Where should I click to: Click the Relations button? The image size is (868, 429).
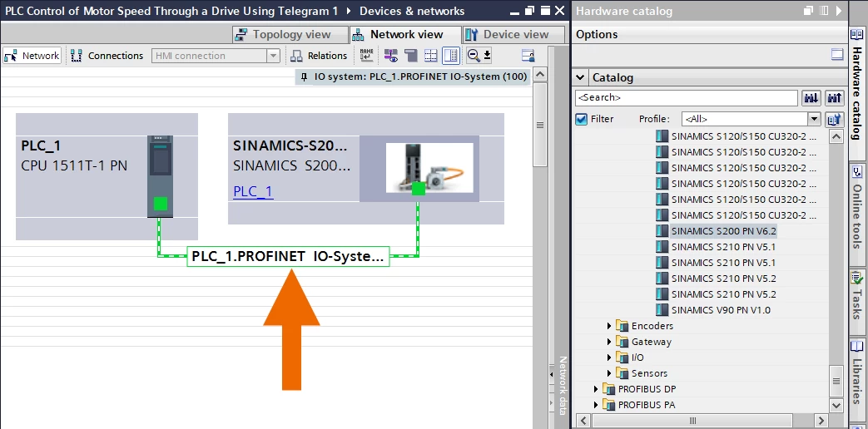point(319,55)
